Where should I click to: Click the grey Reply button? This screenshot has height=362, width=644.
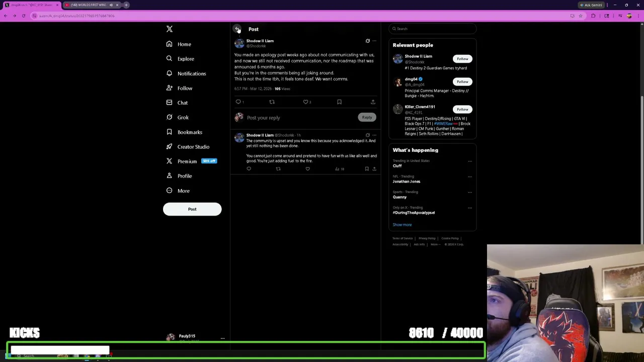[x=367, y=117]
